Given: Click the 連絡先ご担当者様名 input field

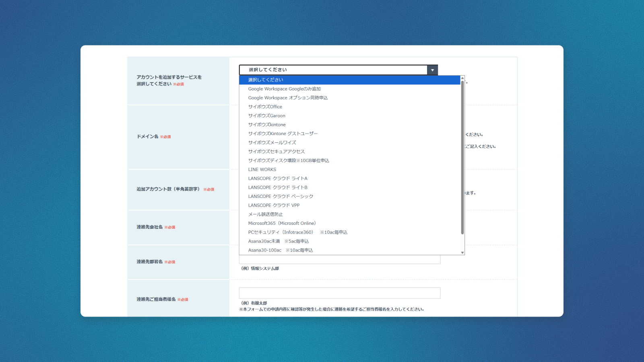Looking at the screenshot, I should pyautogui.click(x=340, y=293).
